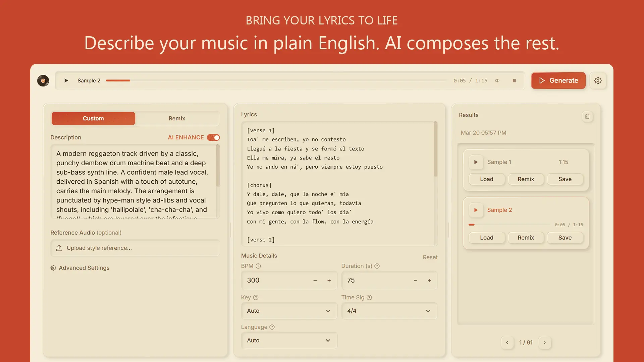This screenshot has height=362, width=644.
Task: Save Sample 2
Action: tap(565, 238)
